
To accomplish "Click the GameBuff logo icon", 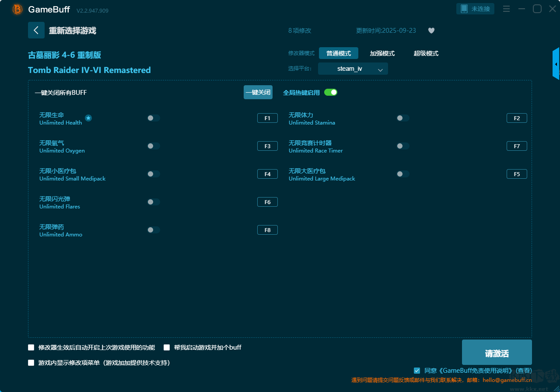I will pyautogui.click(x=17, y=9).
